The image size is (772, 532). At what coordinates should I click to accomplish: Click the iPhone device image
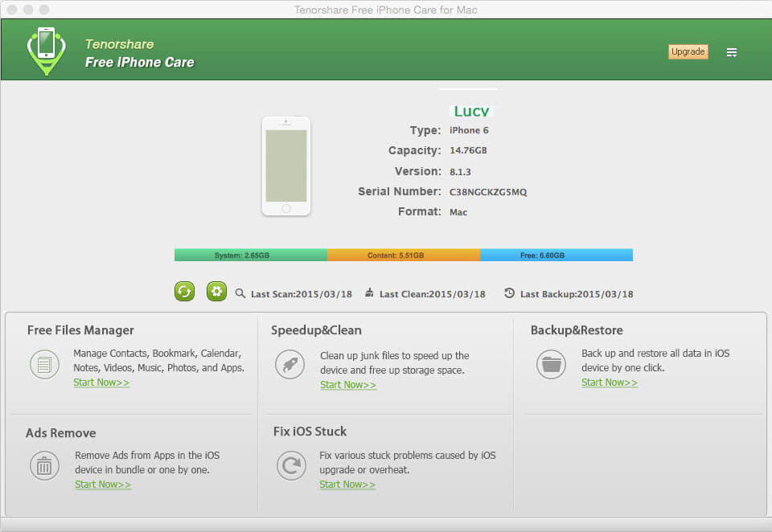(285, 166)
